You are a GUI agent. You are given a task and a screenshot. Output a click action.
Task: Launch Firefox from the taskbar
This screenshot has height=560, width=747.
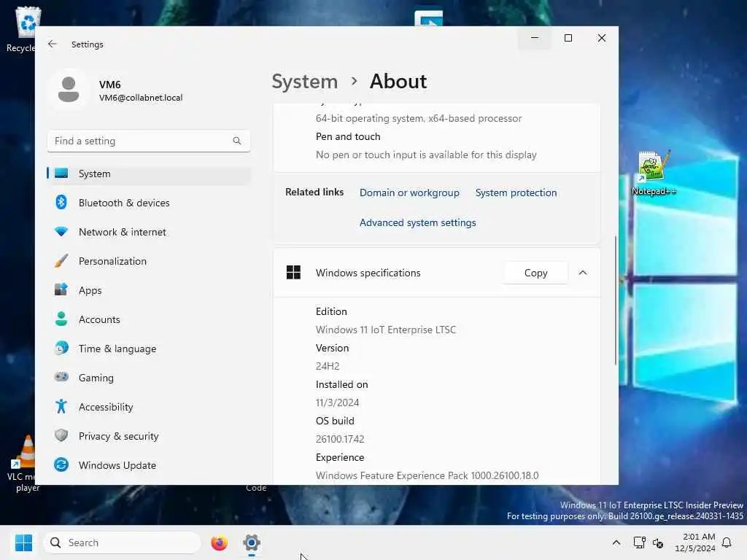coord(219,542)
